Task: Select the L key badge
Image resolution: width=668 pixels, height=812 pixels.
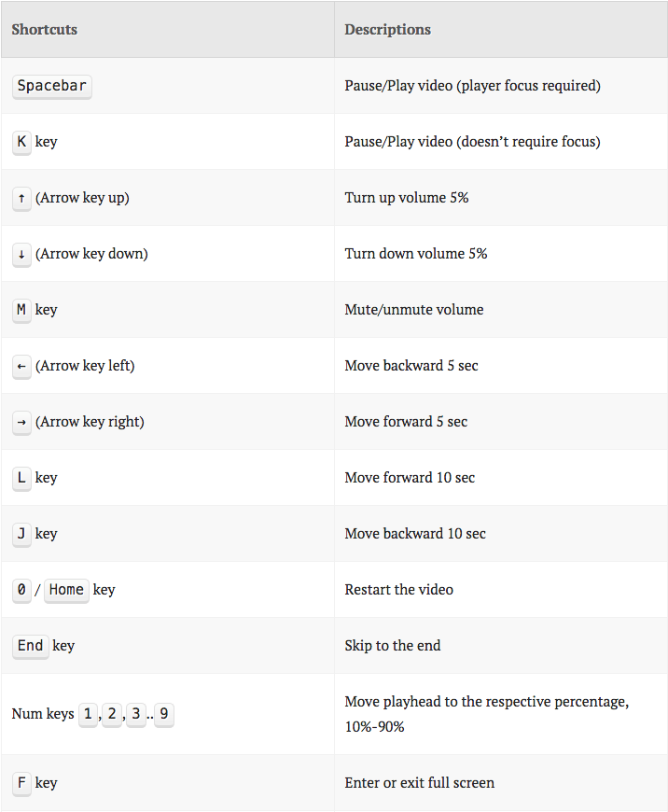Action: [x=21, y=478]
